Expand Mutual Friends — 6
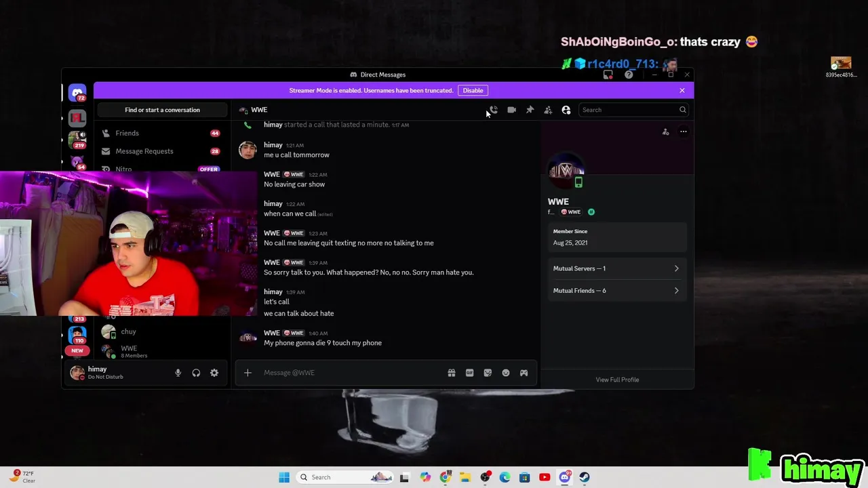868x488 pixels. tap(616, 291)
